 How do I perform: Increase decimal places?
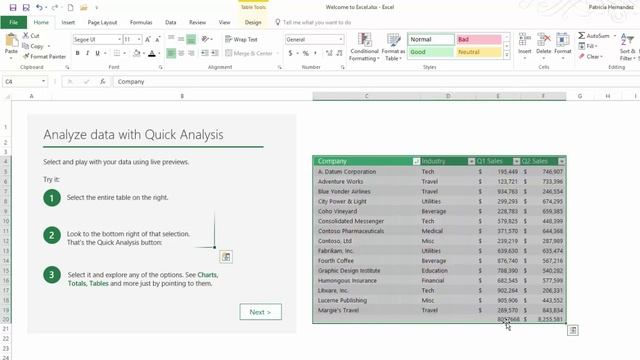[329, 53]
